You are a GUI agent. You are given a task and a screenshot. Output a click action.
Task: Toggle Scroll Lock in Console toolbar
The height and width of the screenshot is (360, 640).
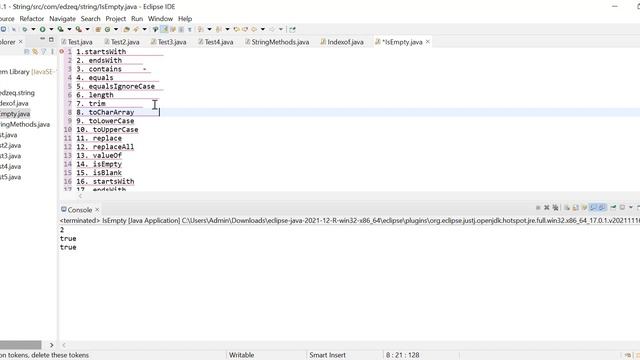click(576, 208)
